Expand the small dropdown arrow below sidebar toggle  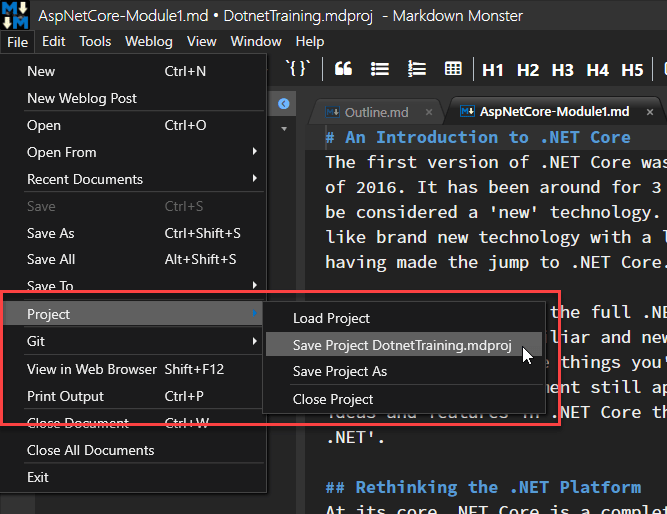click(284, 128)
